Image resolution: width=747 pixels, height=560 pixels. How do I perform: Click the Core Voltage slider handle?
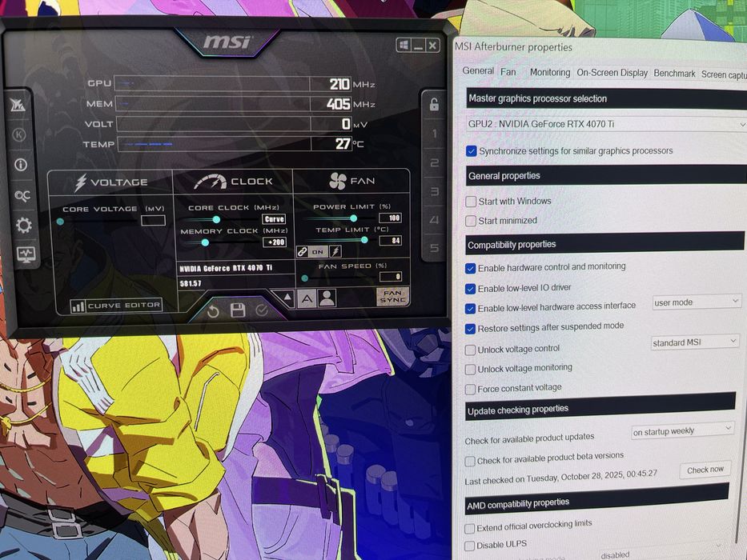coord(60,222)
